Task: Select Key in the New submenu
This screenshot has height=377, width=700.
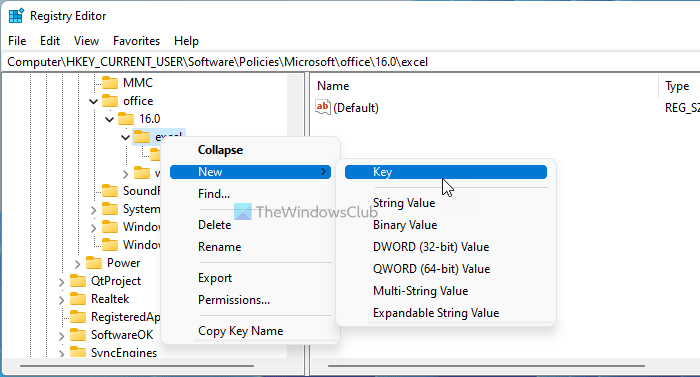Action: [446, 172]
